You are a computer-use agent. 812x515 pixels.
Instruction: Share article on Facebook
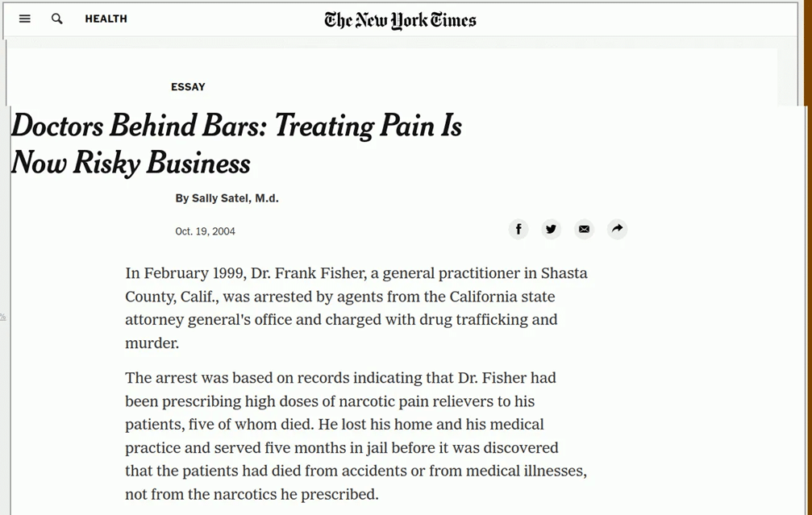click(518, 229)
